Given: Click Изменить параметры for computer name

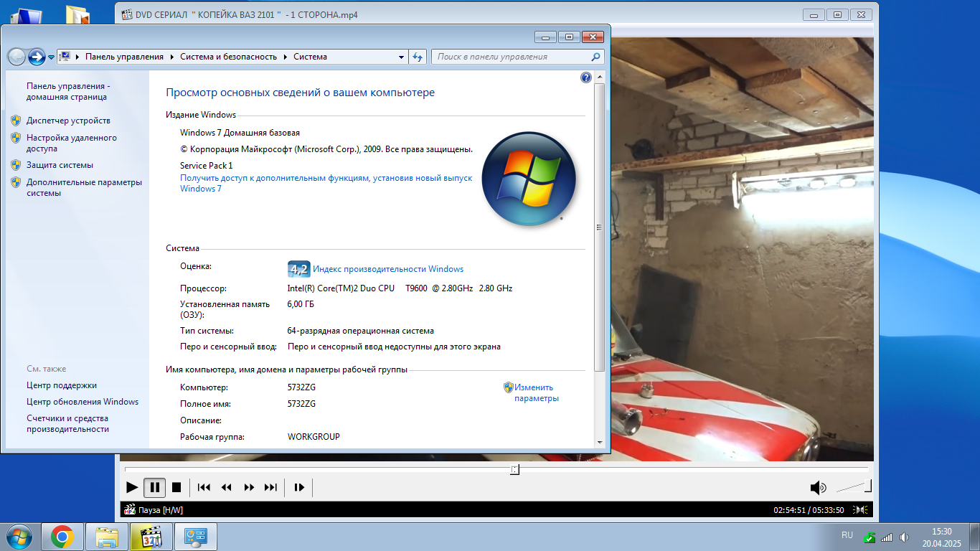Looking at the screenshot, I should 534,392.
